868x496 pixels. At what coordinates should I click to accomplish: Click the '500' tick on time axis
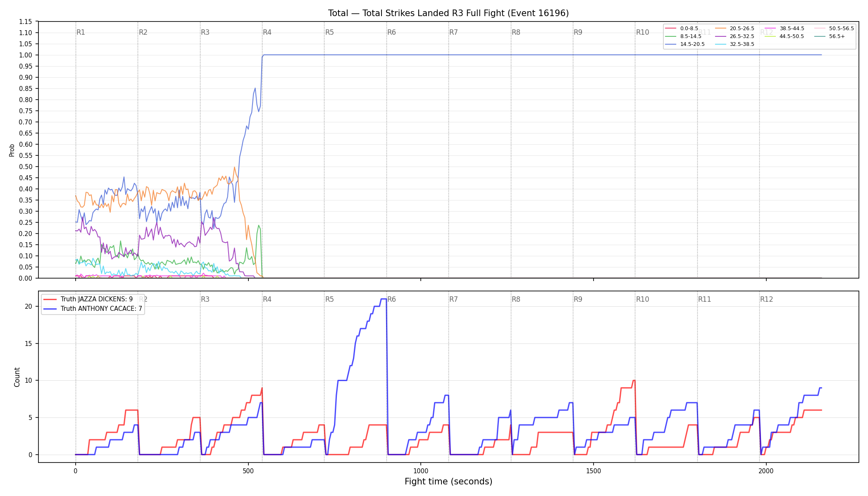pyautogui.click(x=248, y=471)
